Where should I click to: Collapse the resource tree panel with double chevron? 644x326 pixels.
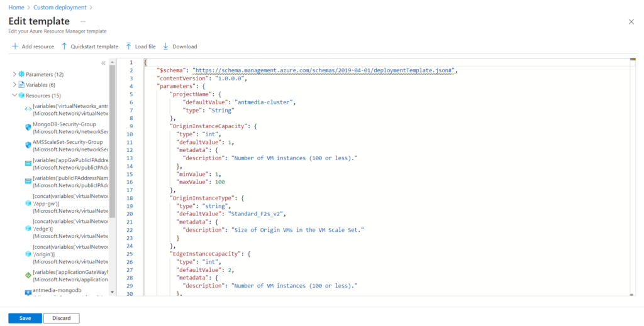tap(104, 63)
